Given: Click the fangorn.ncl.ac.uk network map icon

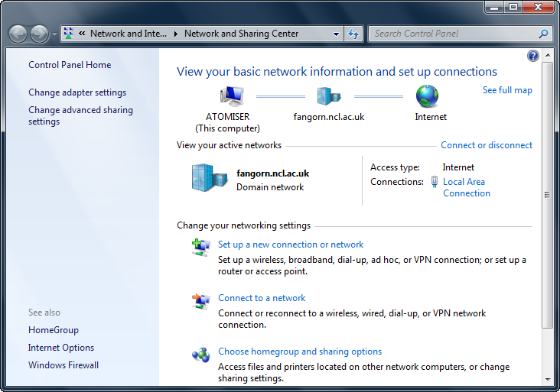Looking at the screenshot, I should pos(329,96).
